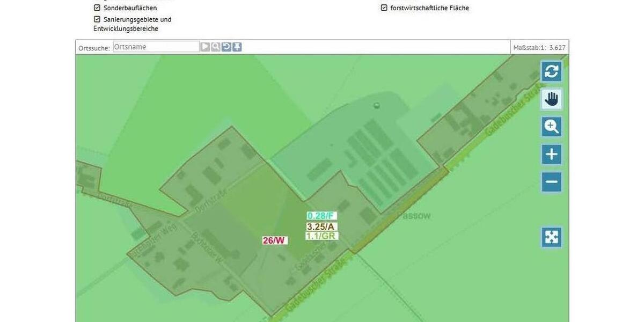
Task: Click the Maßstab scale indicator
Action: pos(539,47)
